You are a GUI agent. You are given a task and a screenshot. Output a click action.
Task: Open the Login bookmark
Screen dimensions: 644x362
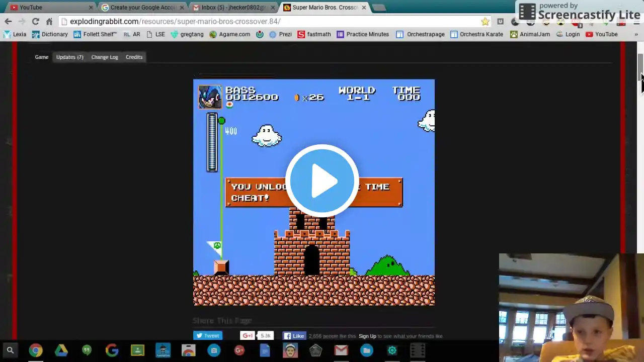(568, 34)
